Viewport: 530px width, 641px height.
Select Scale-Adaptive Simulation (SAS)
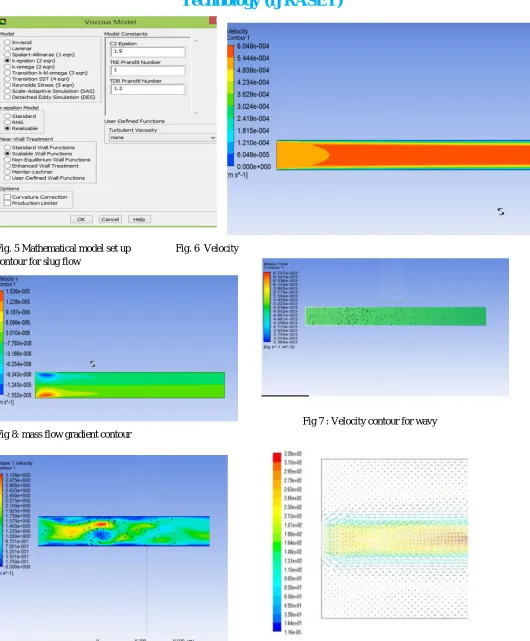[x=7, y=91]
